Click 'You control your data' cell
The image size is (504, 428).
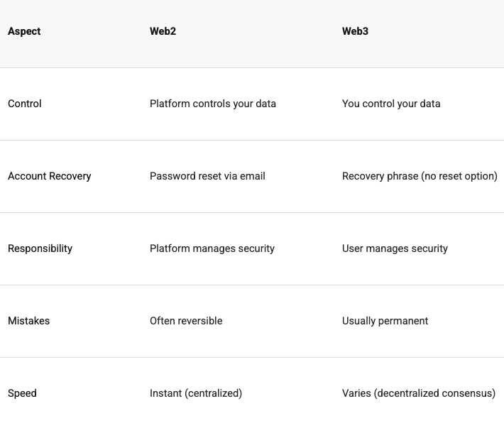[x=391, y=104]
